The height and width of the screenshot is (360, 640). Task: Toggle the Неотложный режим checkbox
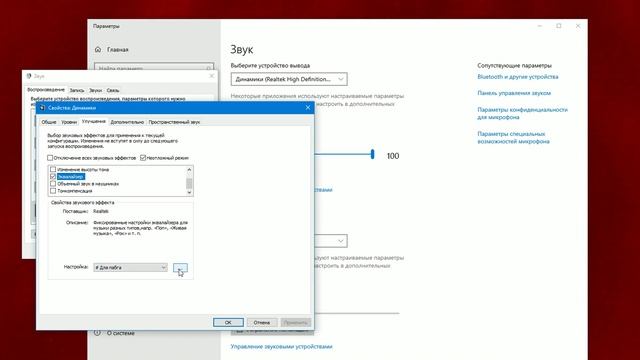pyautogui.click(x=143, y=158)
